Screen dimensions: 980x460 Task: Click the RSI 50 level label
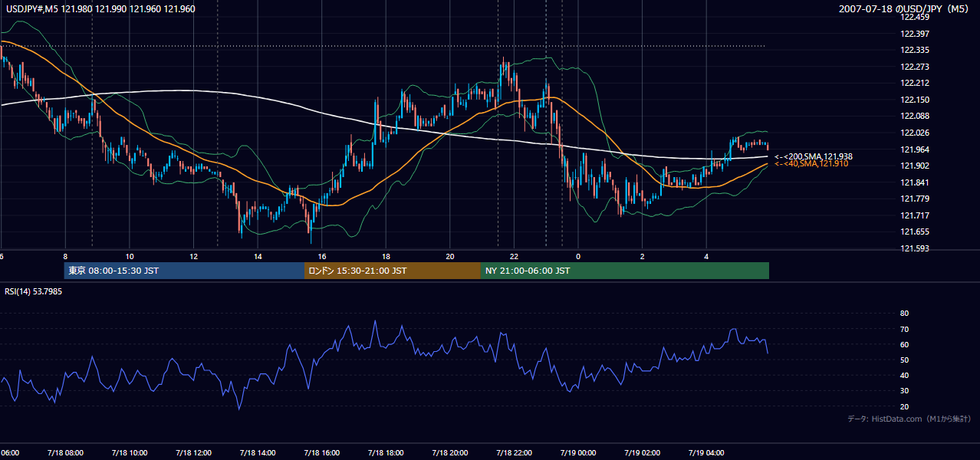(904, 360)
